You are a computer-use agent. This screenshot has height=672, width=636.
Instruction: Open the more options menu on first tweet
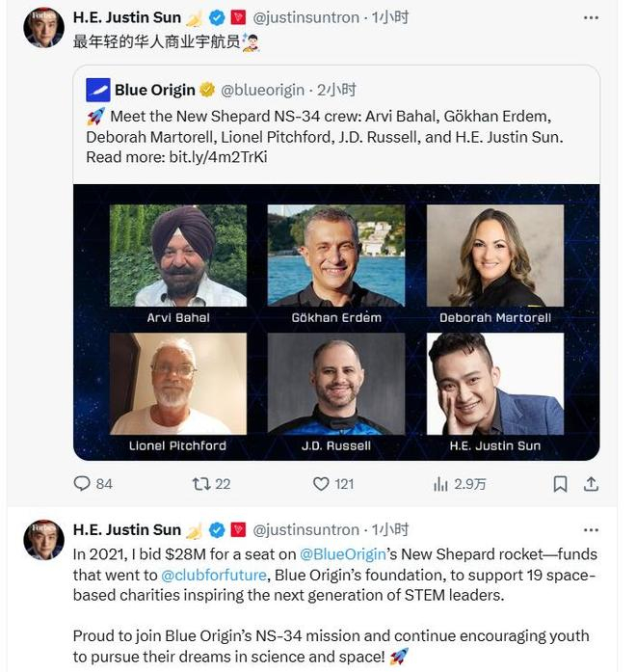591,17
